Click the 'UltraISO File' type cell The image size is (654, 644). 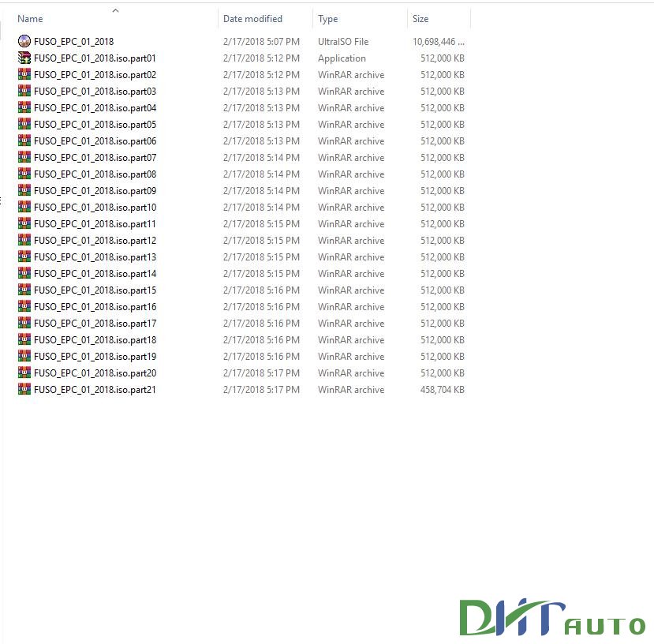(343, 42)
